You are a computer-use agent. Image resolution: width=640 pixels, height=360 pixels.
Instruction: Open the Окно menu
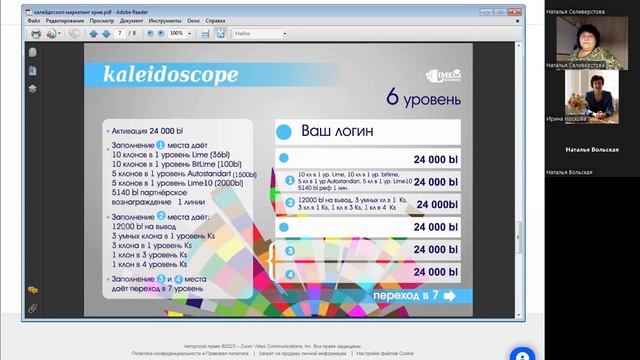point(193,20)
